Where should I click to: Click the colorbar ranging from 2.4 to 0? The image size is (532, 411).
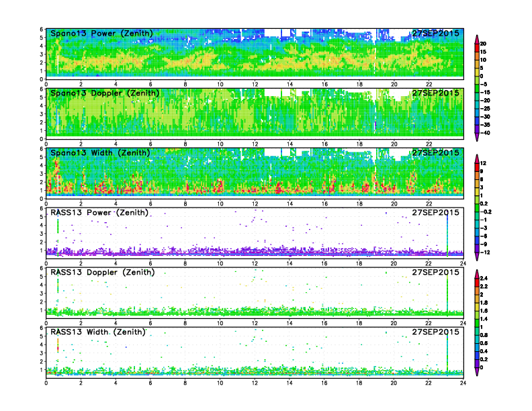[477, 323]
